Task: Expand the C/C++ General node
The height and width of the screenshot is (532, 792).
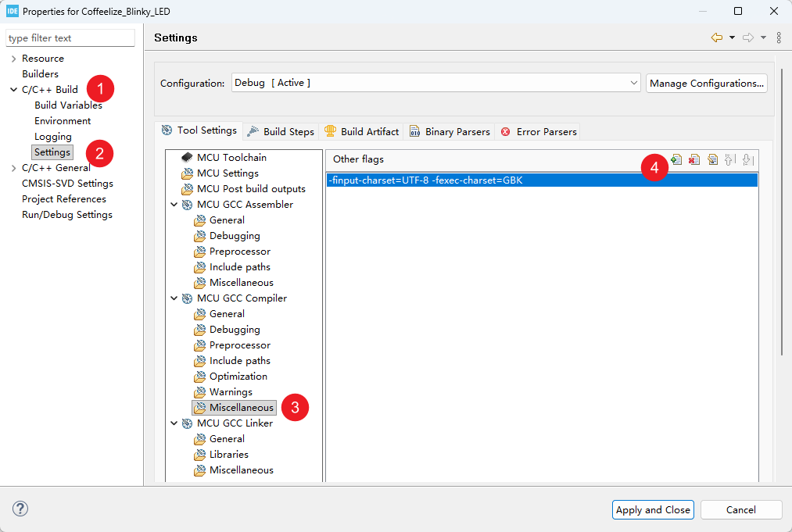Action: pyautogui.click(x=13, y=168)
